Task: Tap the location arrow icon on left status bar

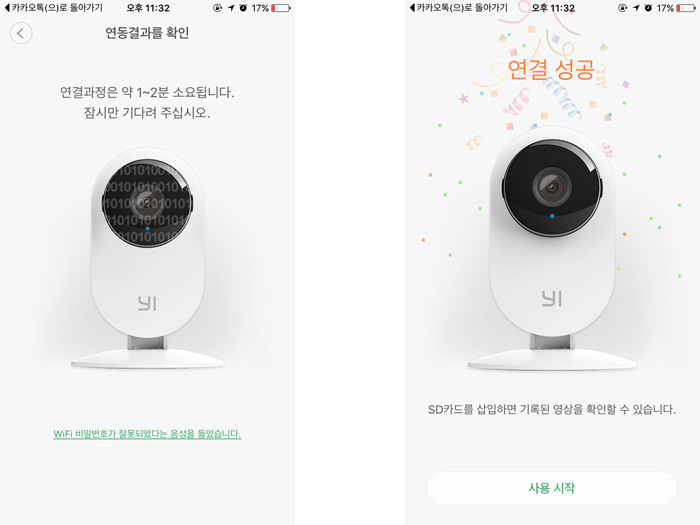Action: click(231, 8)
